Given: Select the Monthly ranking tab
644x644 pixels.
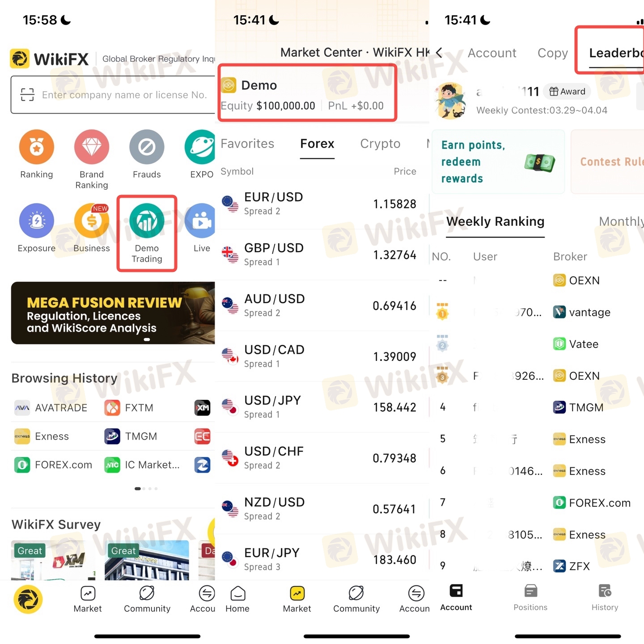Looking at the screenshot, I should [621, 221].
